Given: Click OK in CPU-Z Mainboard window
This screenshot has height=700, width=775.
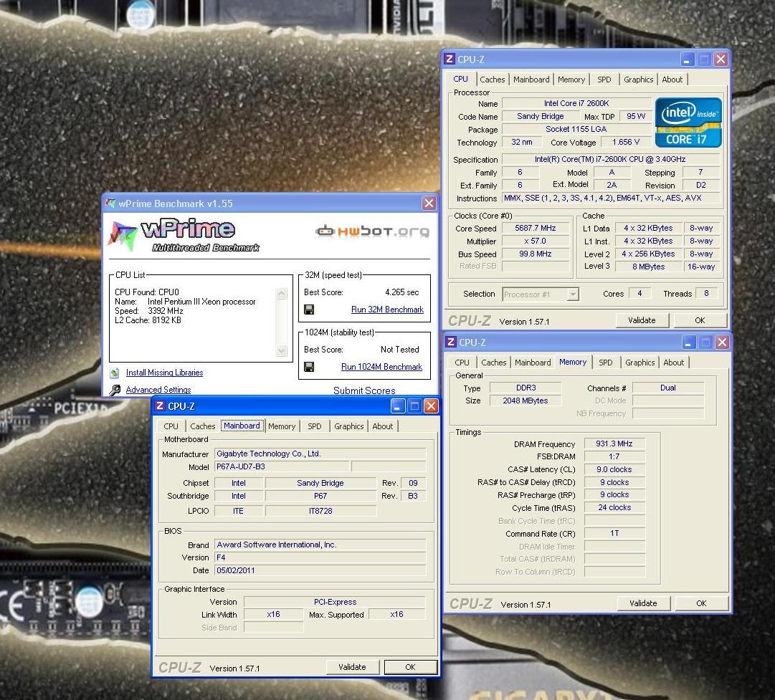Looking at the screenshot, I should click(410, 667).
